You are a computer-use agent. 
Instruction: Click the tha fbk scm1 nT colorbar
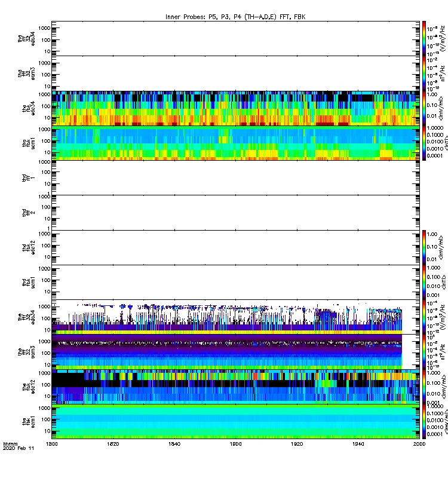click(x=424, y=143)
